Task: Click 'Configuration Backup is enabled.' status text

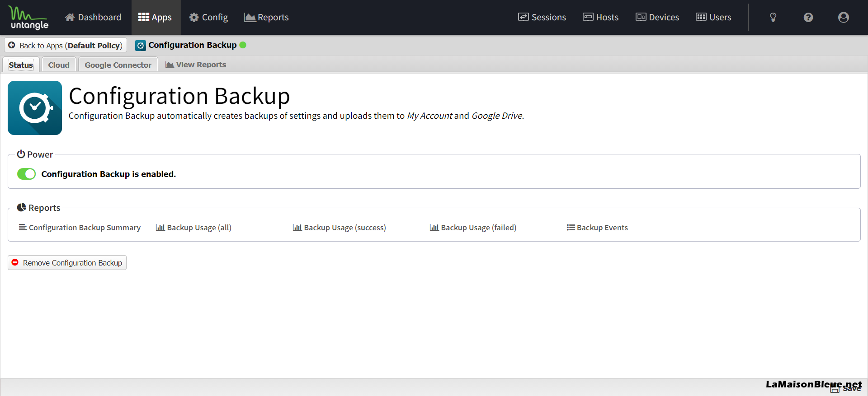Action: [108, 174]
